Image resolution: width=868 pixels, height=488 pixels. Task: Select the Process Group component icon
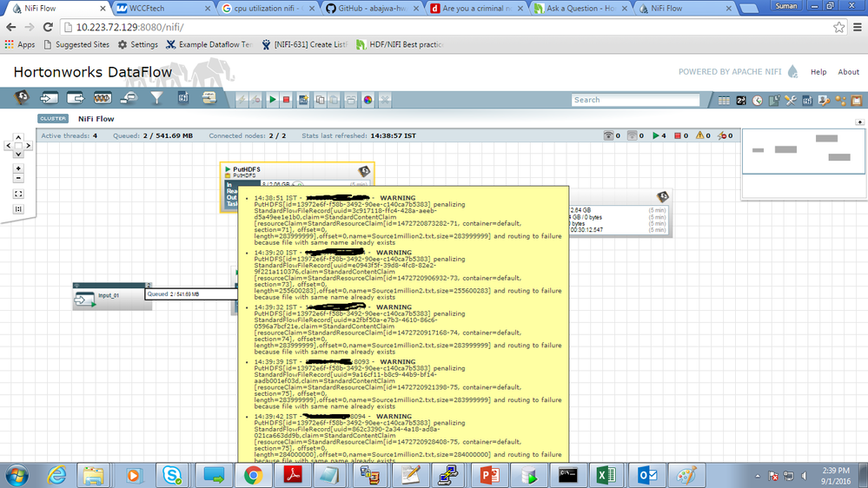(x=103, y=98)
